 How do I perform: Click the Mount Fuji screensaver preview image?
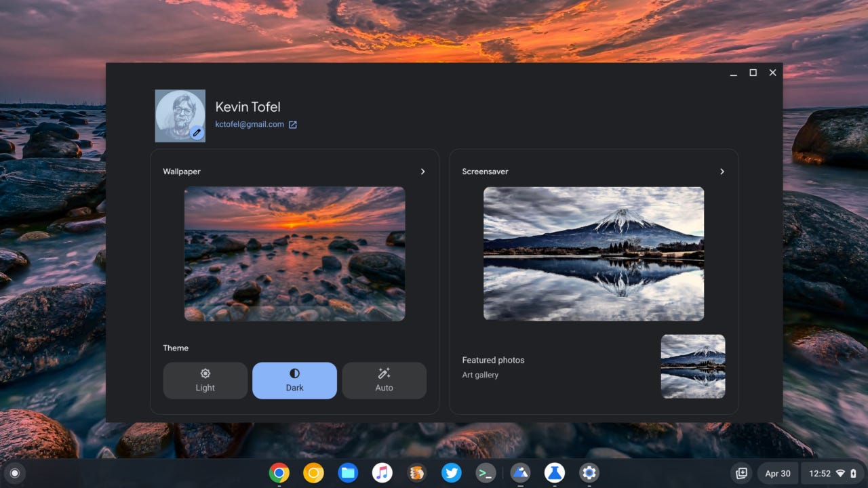[x=593, y=253]
